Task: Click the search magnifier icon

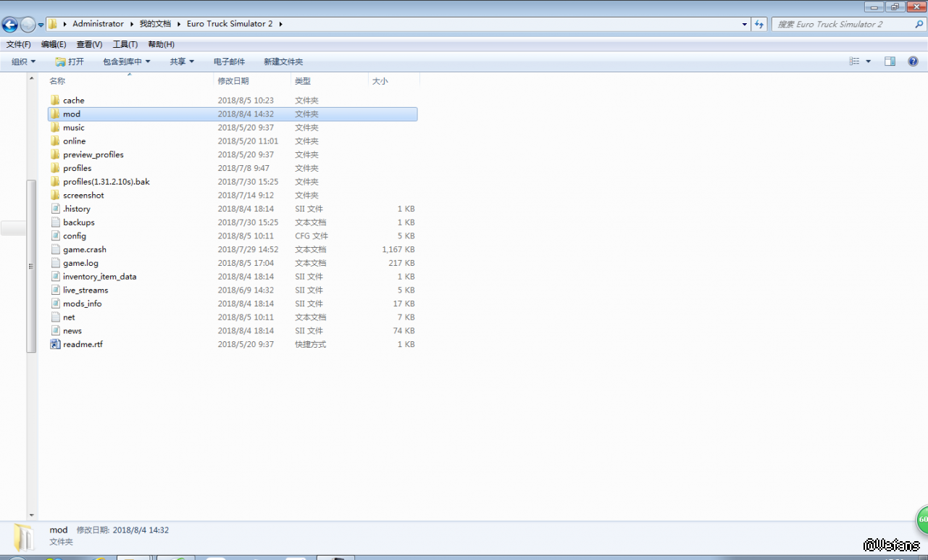Action: point(919,24)
